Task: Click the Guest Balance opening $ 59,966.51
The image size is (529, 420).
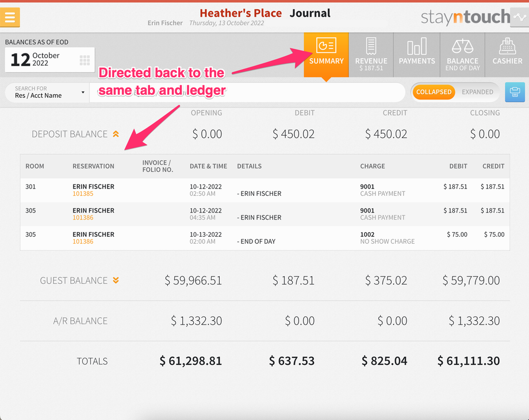Action: click(193, 280)
